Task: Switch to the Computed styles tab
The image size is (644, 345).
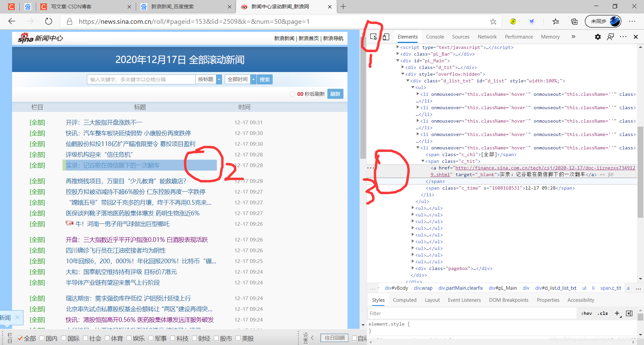Action: click(x=405, y=300)
